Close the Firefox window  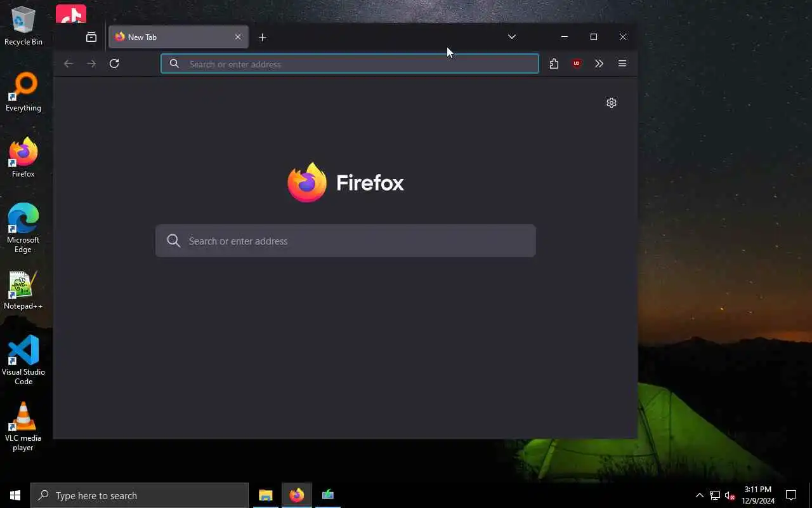point(623,37)
